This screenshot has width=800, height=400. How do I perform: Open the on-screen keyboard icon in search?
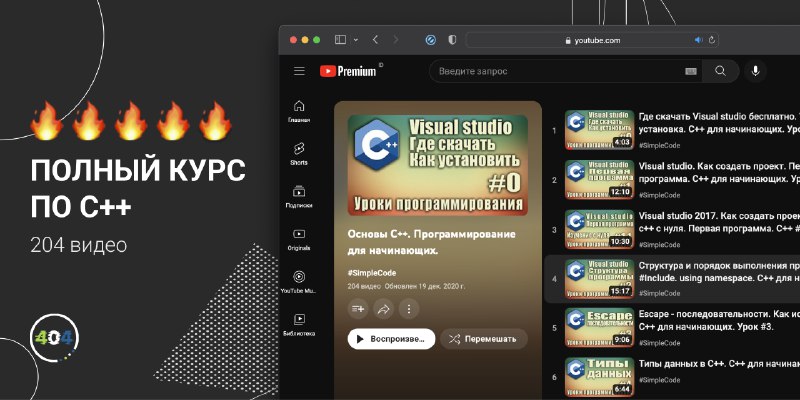[691, 71]
